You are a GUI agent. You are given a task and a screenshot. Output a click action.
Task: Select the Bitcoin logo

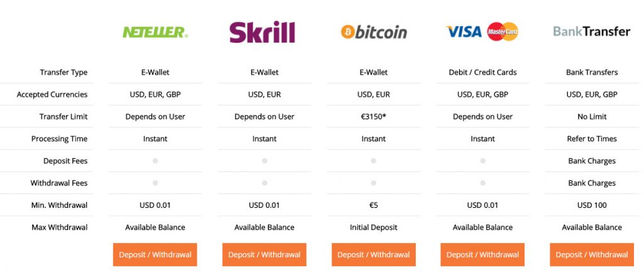(x=374, y=31)
